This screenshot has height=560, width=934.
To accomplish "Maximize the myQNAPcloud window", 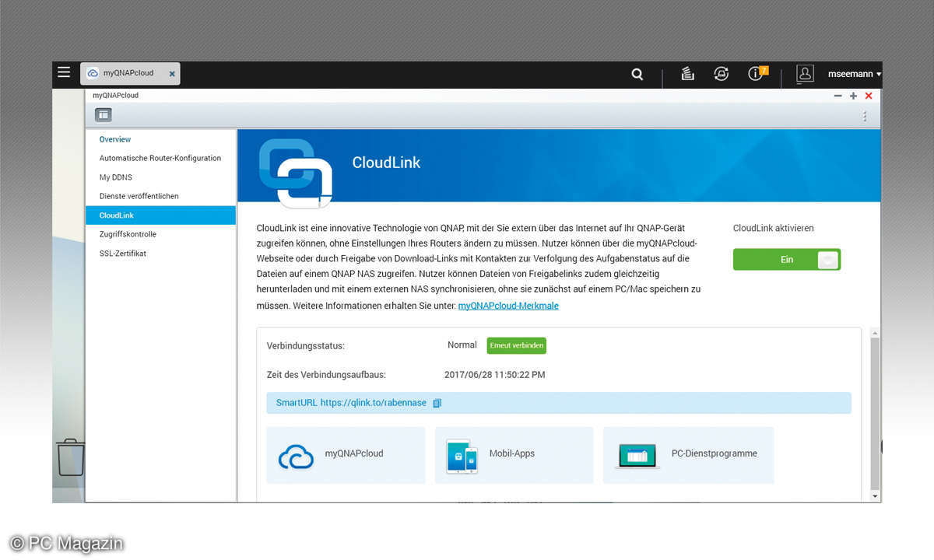I will pos(853,96).
